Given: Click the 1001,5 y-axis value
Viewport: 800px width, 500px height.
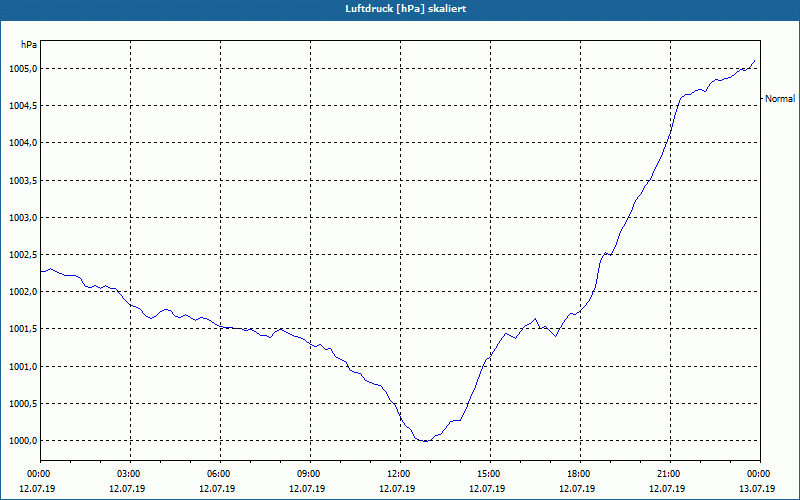Looking at the screenshot, I should (23, 329).
